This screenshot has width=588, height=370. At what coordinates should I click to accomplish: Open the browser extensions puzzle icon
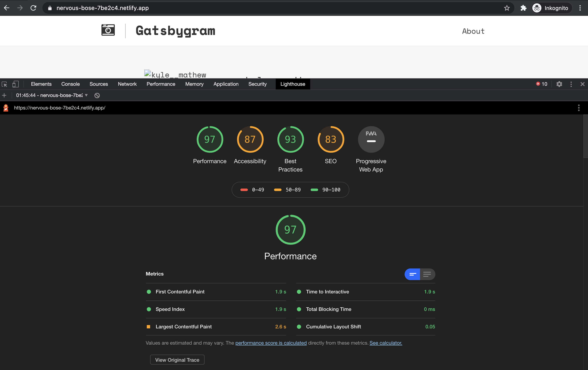[524, 8]
